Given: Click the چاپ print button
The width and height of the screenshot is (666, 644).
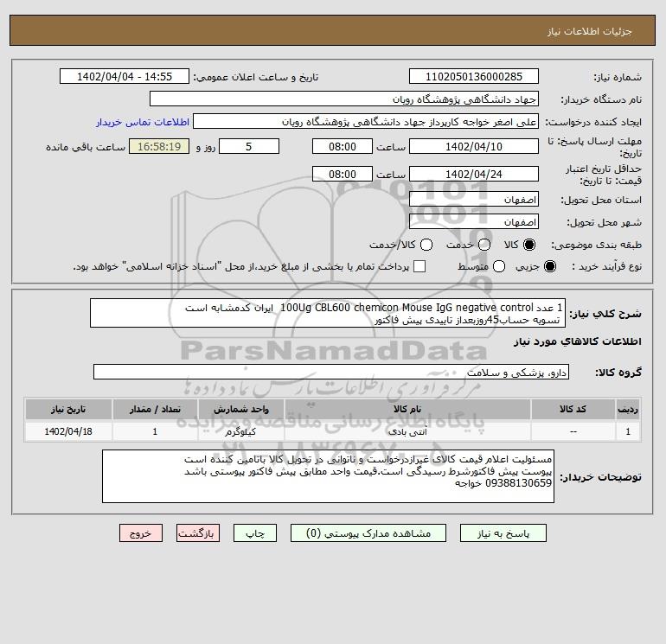Looking at the screenshot, I should pos(255,533).
